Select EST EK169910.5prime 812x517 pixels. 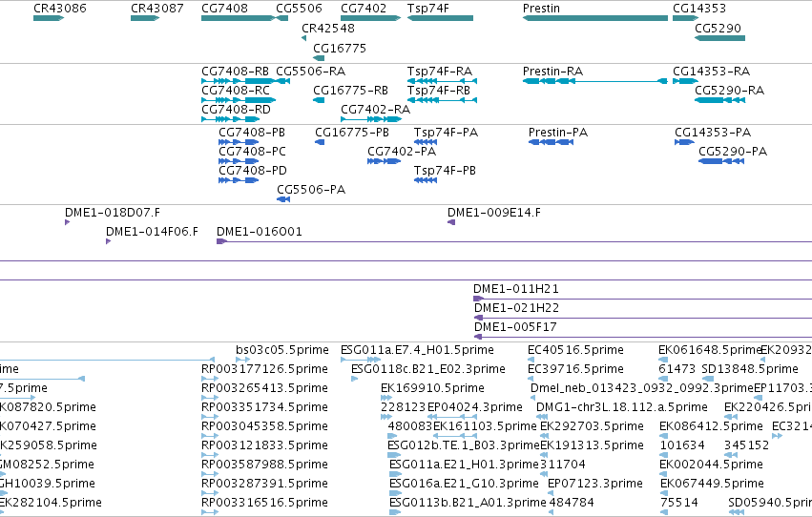pos(386,398)
